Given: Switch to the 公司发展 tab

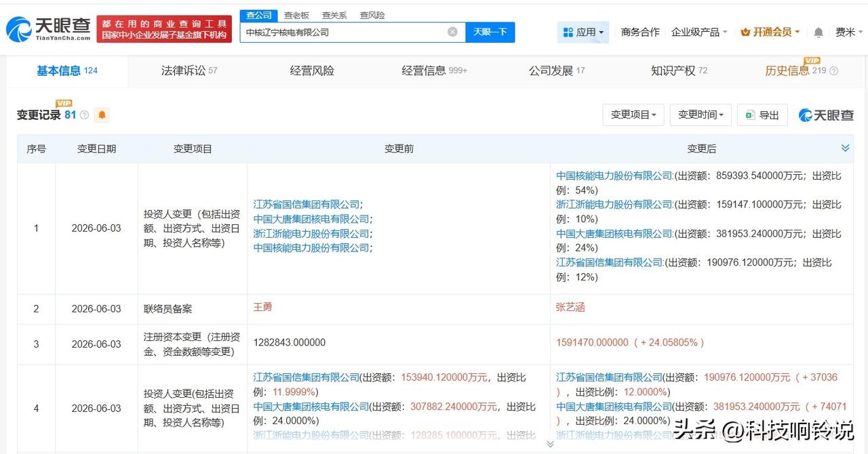Looking at the screenshot, I should click(x=557, y=70).
